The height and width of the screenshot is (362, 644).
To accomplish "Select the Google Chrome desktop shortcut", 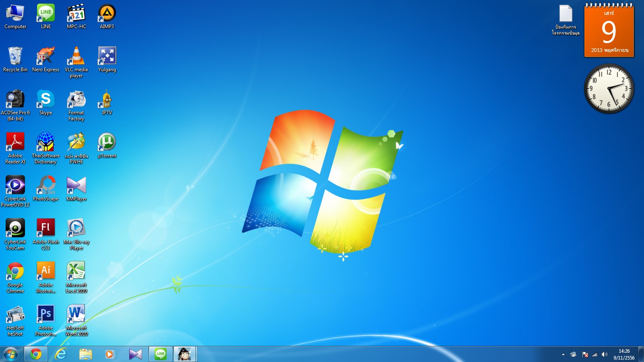I will point(15,278).
